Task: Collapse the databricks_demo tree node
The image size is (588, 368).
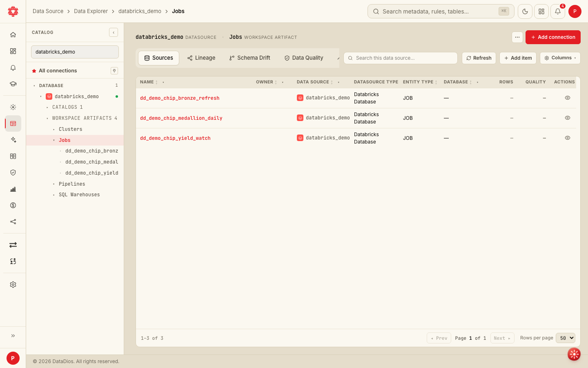Action: (41, 96)
